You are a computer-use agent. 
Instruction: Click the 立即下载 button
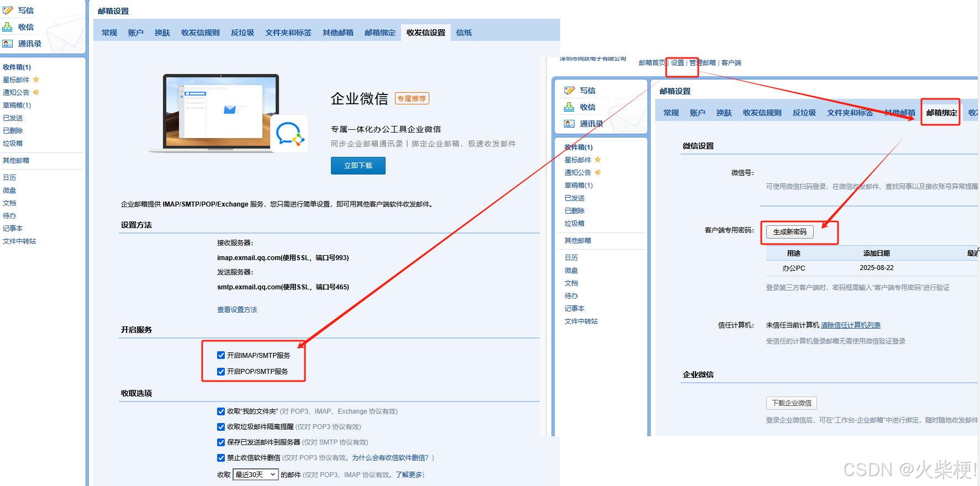click(x=358, y=166)
